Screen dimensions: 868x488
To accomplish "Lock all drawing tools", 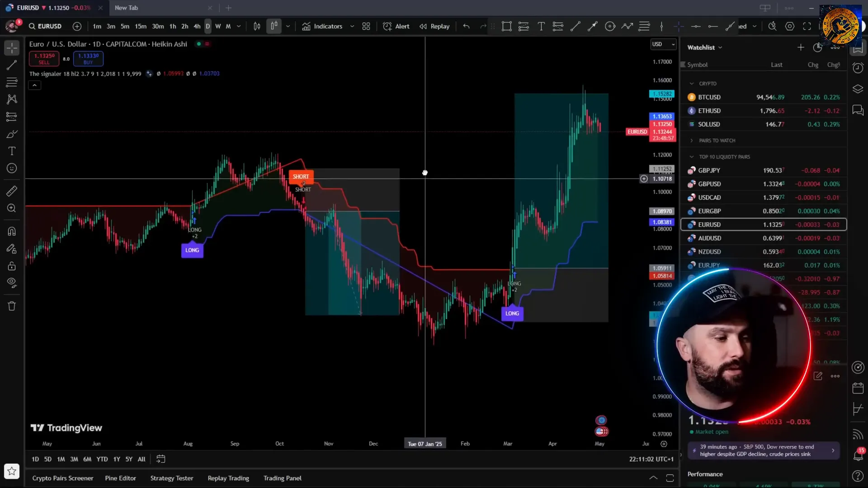I will (x=12, y=266).
